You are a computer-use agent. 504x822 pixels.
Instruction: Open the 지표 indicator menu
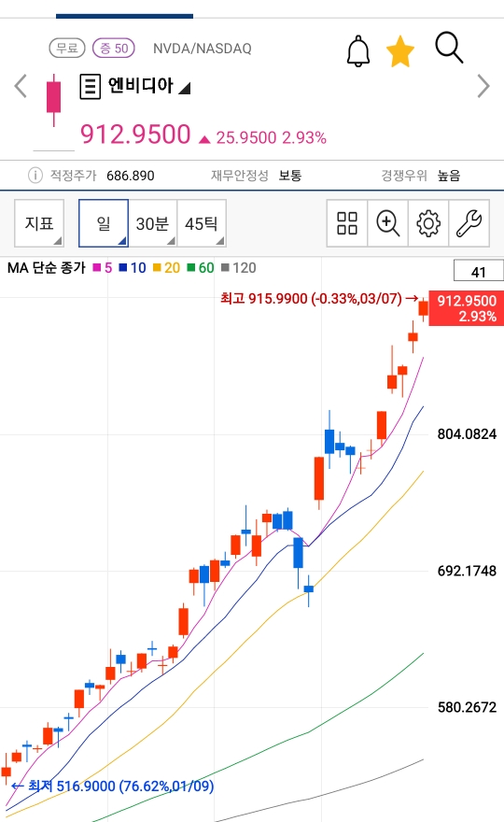click(39, 223)
